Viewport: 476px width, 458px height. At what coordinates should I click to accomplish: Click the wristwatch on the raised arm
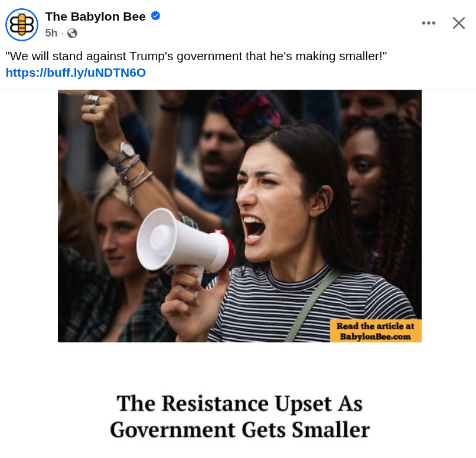123,153
